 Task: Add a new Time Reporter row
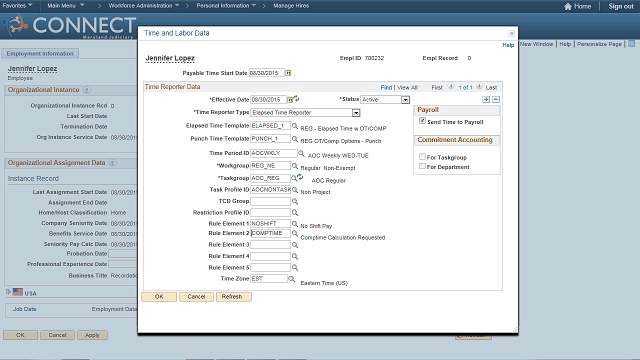pyautogui.click(x=486, y=100)
